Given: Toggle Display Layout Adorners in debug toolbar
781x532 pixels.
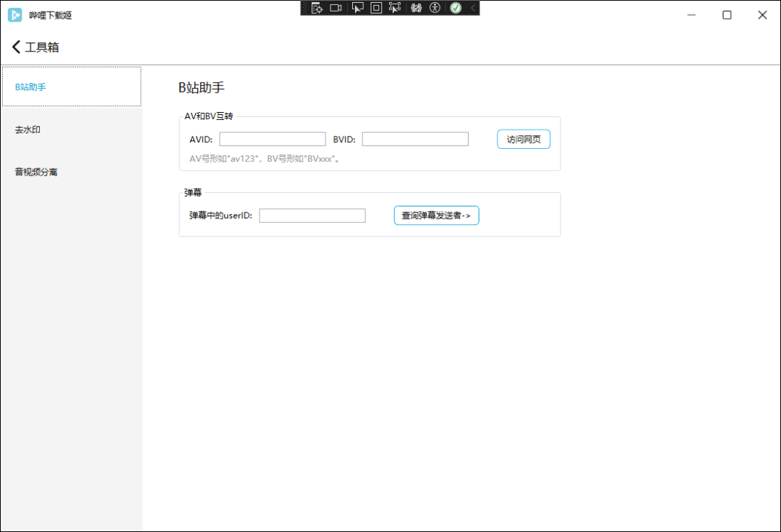Looking at the screenshot, I should pyautogui.click(x=376, y=8).
